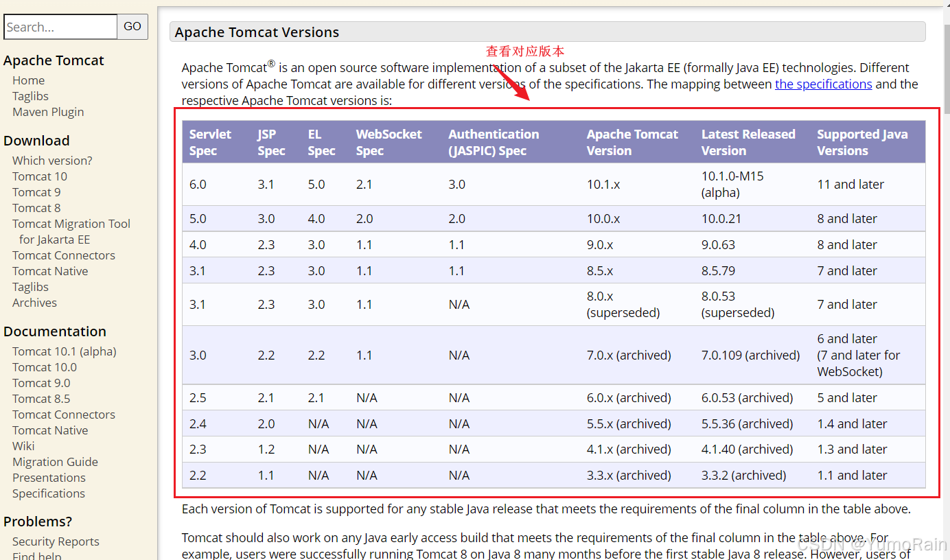The image size is (950, 560).
Task: Open the Which version? link
Action: [x=52, y=161]
